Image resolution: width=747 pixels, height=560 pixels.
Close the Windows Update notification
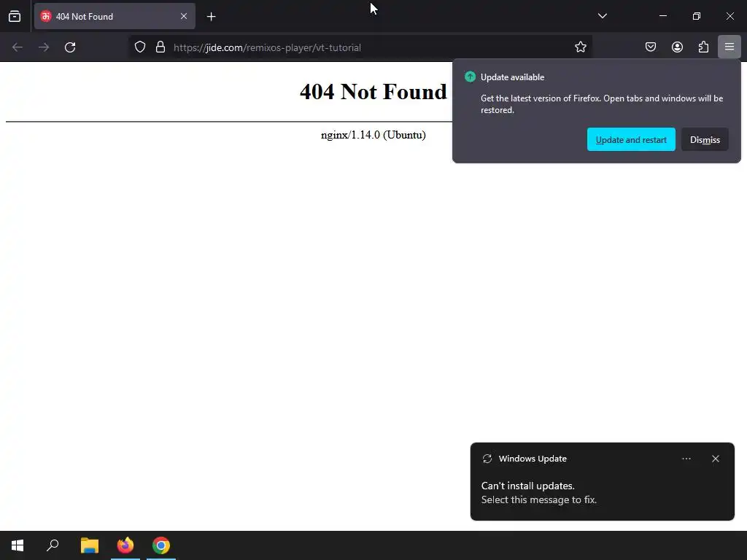point(716,459)
